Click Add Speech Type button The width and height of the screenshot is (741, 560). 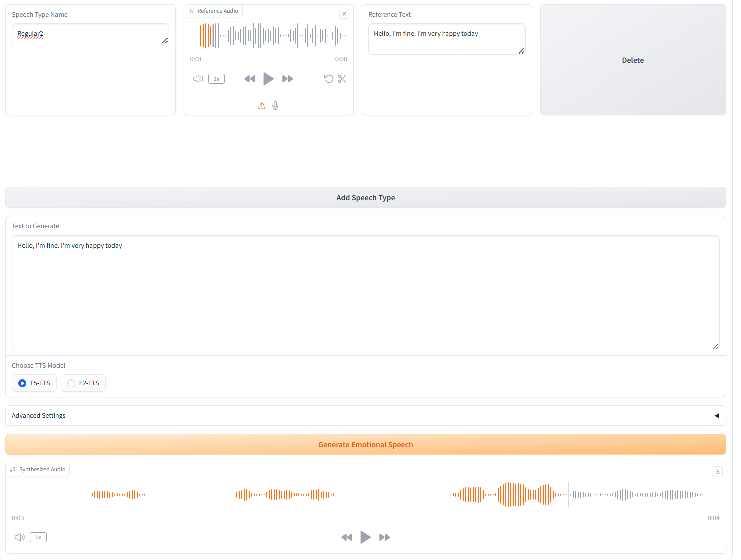pos(365,198)
